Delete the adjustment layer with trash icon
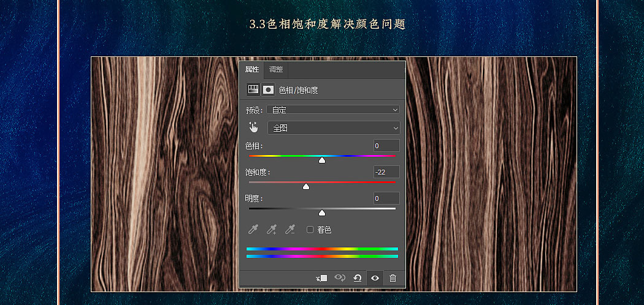Screen dimensions: 644x305 tap(393, 278)
